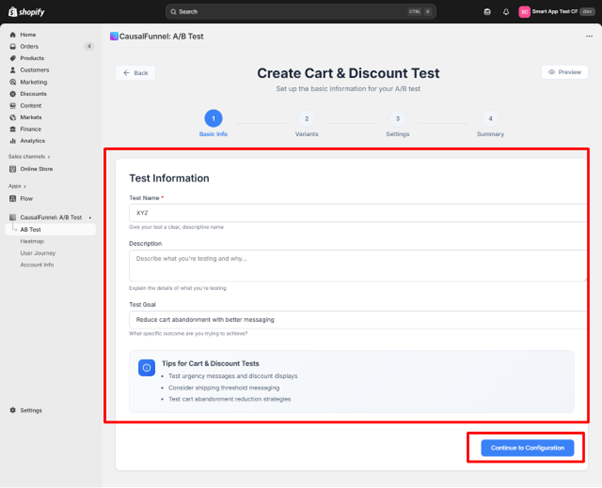Open Settings at the sidebar bottom
The image size is (602, 488).
[x=30, y=410]
